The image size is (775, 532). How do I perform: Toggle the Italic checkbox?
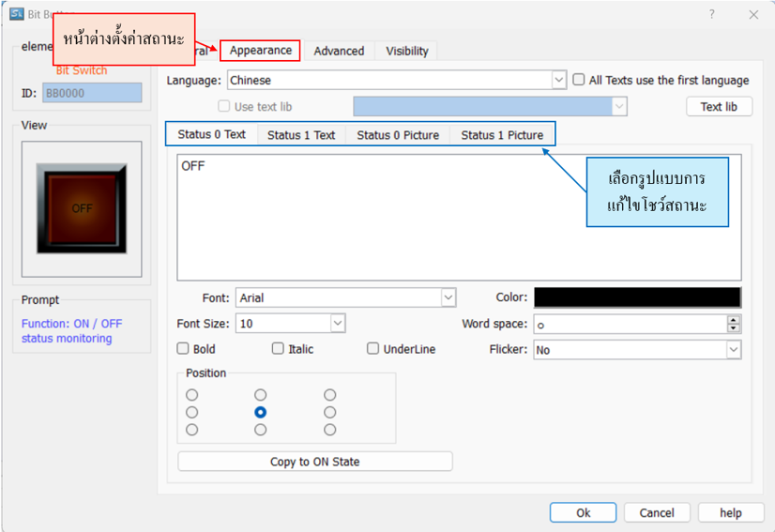coord(278,349)
